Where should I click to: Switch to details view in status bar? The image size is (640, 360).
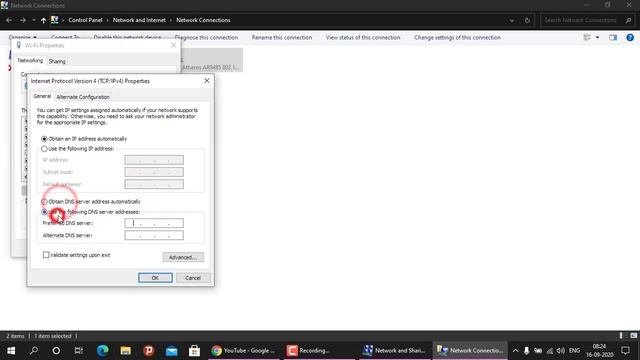(x=621, y=336)
